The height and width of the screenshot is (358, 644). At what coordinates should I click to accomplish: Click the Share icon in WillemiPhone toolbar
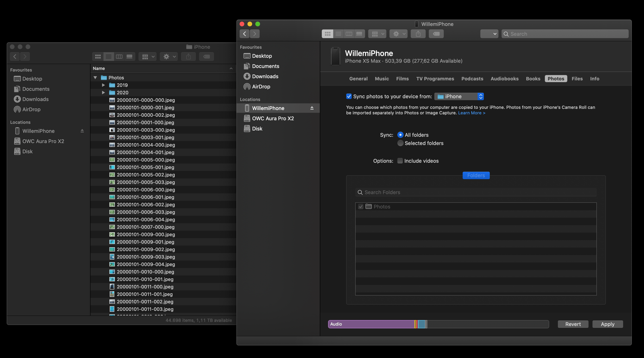pyautogui.click(x=418, y=34)
